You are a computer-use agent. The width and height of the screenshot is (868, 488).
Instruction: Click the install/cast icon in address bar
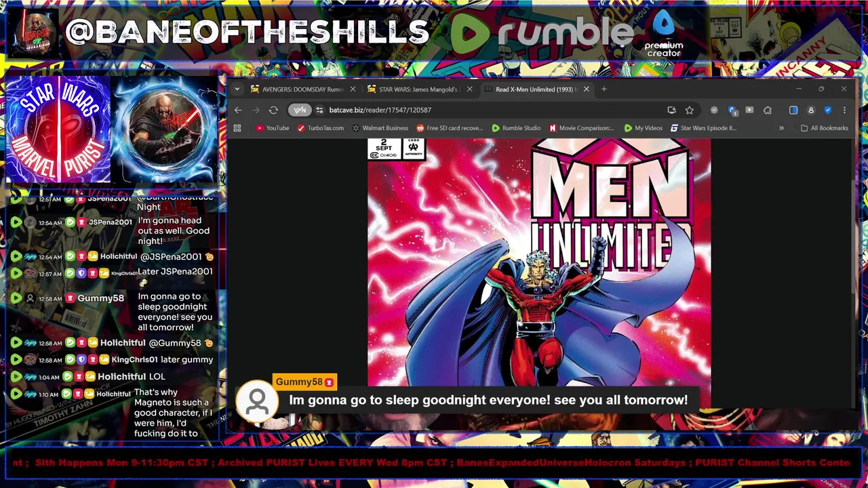click(671, 110)
